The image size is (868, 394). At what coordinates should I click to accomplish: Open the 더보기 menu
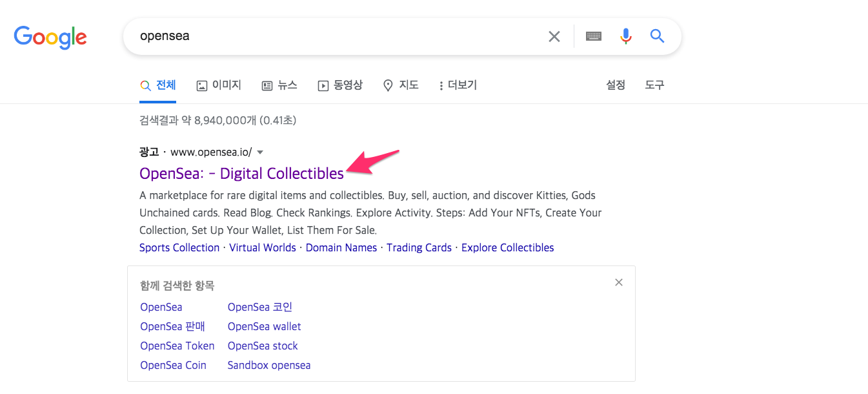(x=458, y=85)
